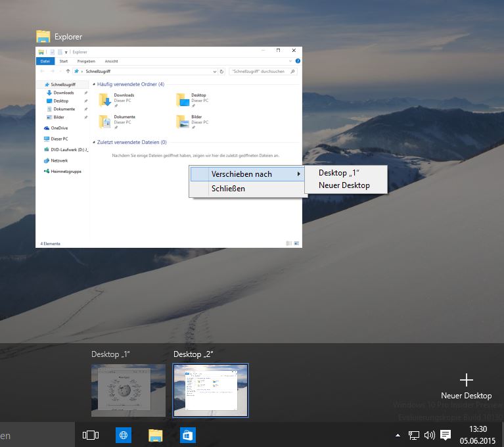Image resolution: width=504 pixels, height=447 pixels.
Task: Click the volume tray icon
Action: coord(430,435)
